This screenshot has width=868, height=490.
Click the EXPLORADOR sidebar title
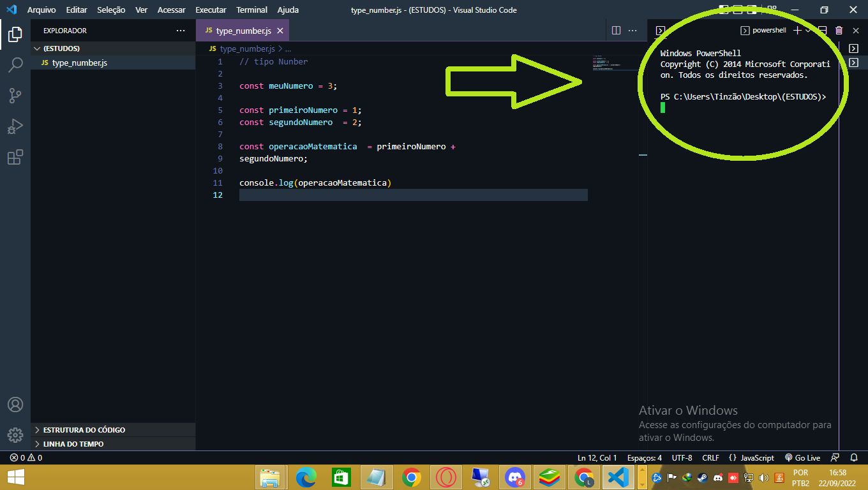tap(65, 31)
